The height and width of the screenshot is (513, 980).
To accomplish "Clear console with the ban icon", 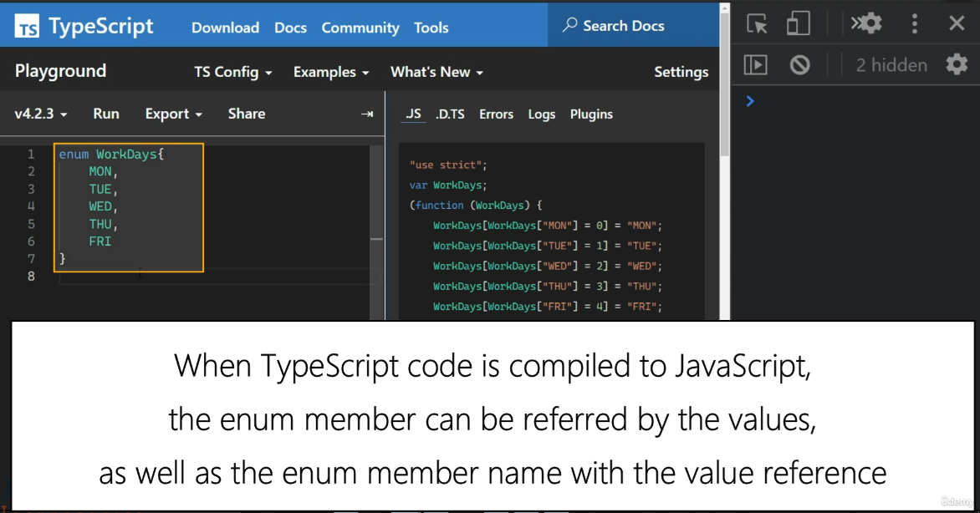I will [x=799, y=64].
